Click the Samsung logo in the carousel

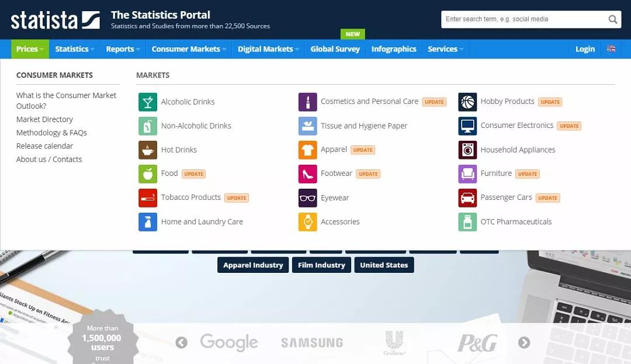click(312, 343)
